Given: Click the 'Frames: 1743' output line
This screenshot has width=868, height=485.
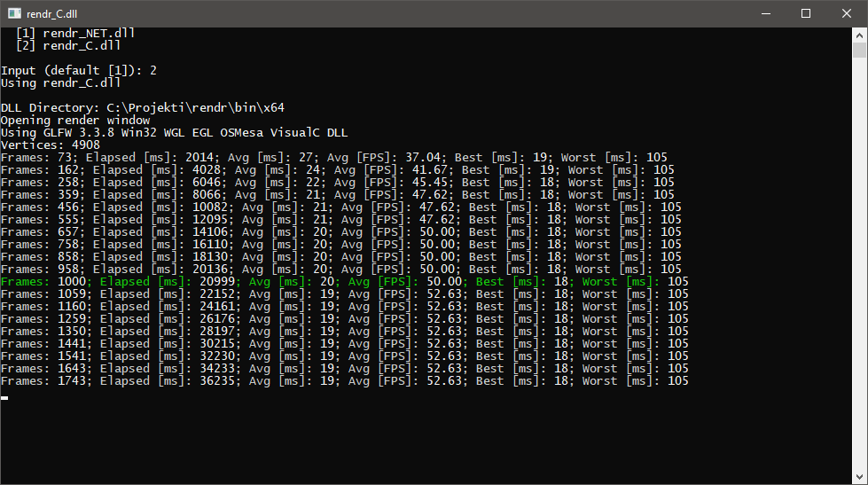Looking at the screenshot, I should 344,381.
